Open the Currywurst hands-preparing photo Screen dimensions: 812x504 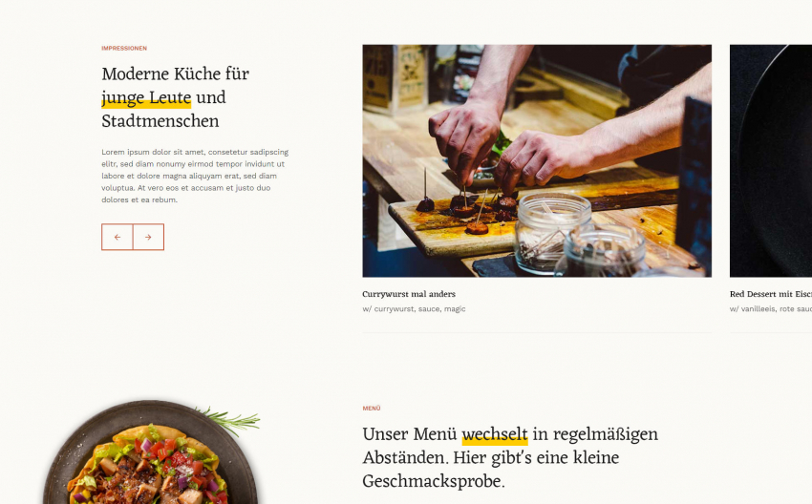tap(537, 161)
